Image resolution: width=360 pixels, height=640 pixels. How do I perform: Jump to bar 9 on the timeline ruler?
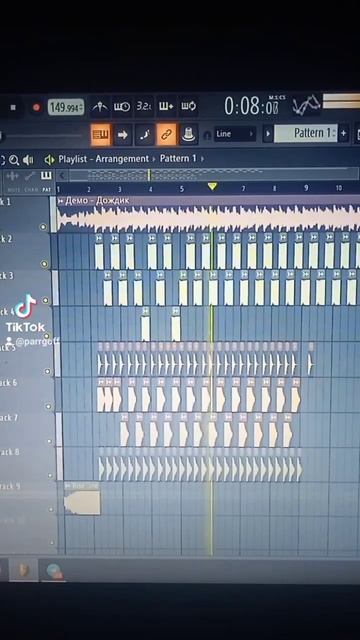pyautogui.click(x=306, y=188)
